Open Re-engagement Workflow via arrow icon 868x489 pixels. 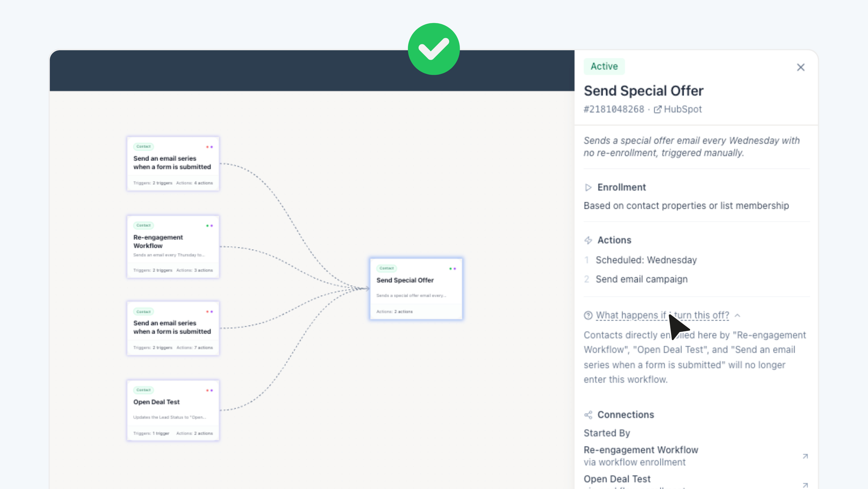[x=805, y=456]
